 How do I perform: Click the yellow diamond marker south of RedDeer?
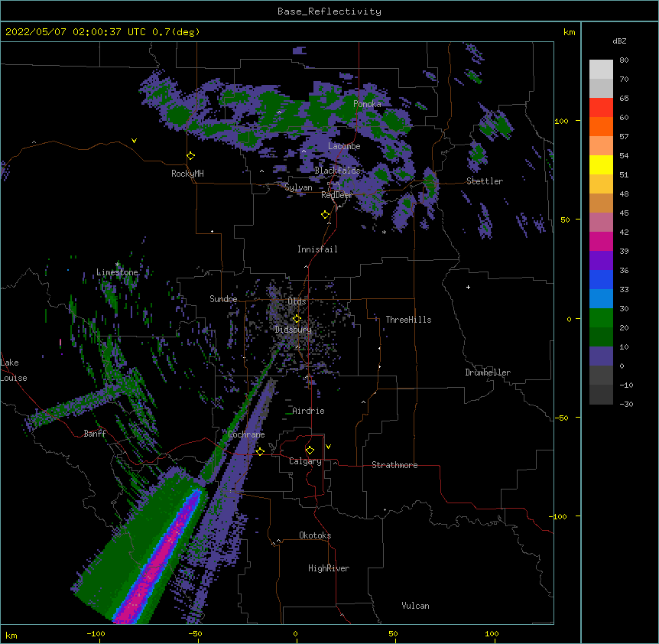point(326,215)
